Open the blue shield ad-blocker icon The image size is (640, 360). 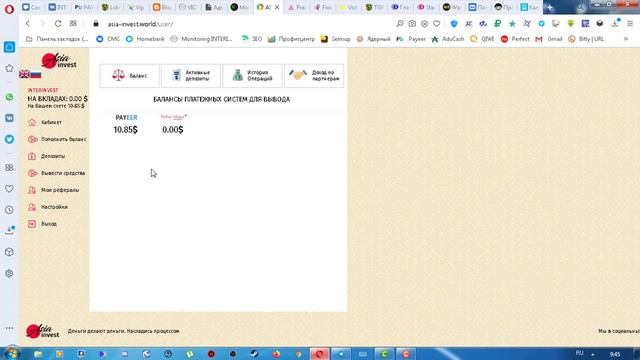tap(454, 24)
